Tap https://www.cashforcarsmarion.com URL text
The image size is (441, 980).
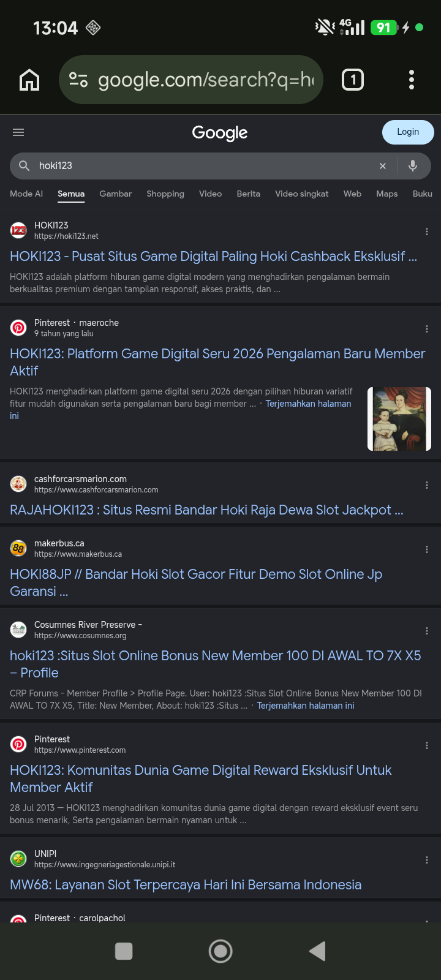pos(96,490)
